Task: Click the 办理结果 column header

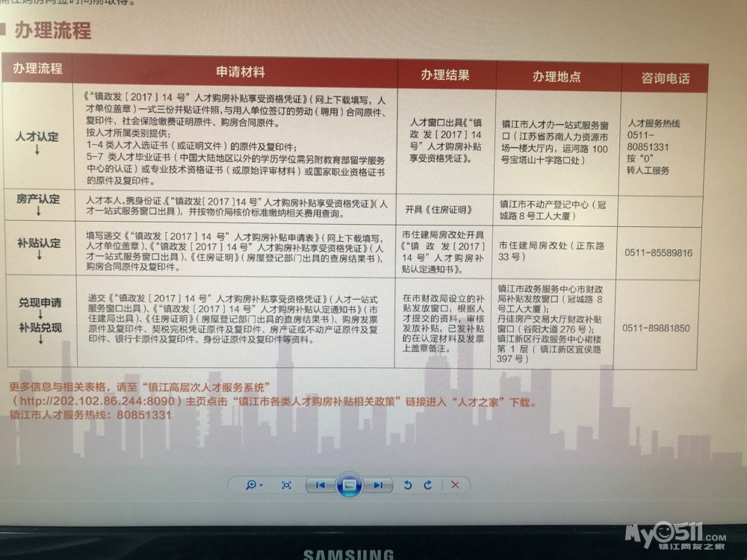Action: pyautogui.click(x=444, y=75)
